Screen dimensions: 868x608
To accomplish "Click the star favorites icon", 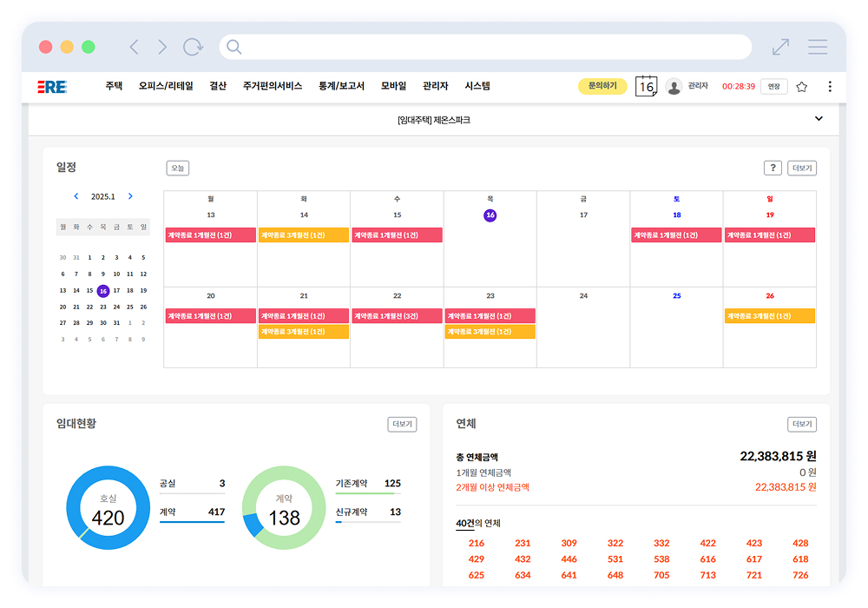I will [801, 87].
